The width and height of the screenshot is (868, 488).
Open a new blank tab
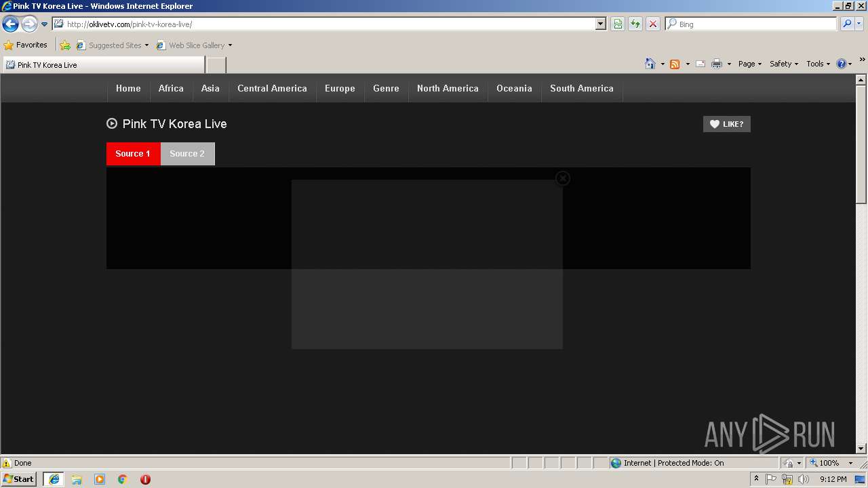pyautogui.click(x=216, y=65)
